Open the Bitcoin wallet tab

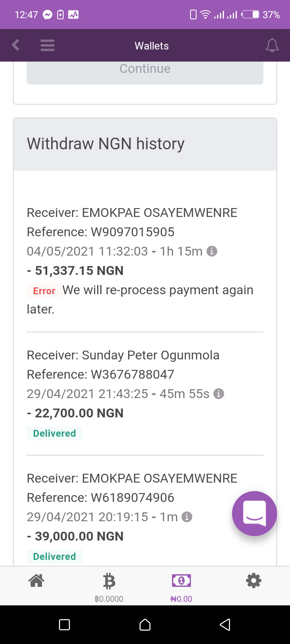(x=109, y=587)
